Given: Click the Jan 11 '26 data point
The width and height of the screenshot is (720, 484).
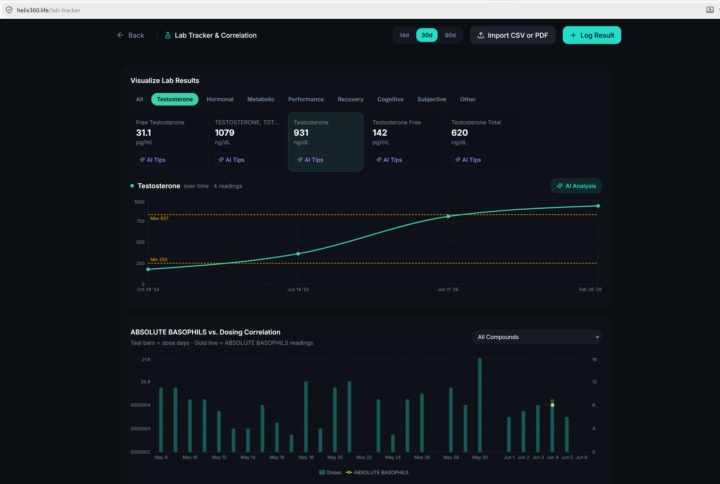Looking at the screenshot, I should click(448, 217).
